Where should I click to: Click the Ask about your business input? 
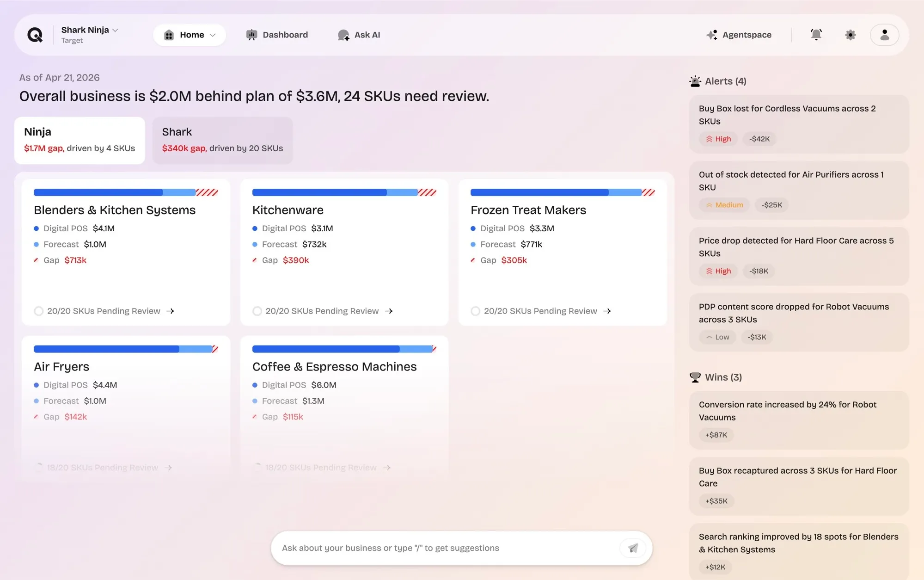(x=447, y=548)
